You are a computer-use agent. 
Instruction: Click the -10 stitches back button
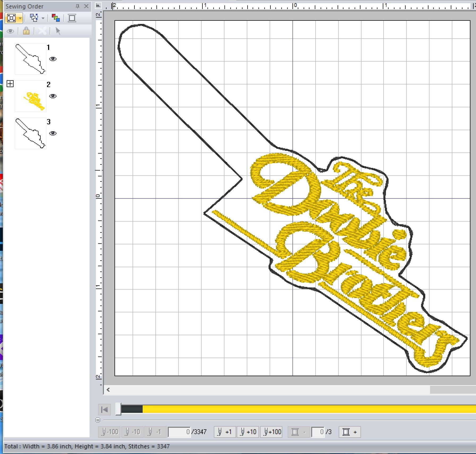(x=132, y=432)
